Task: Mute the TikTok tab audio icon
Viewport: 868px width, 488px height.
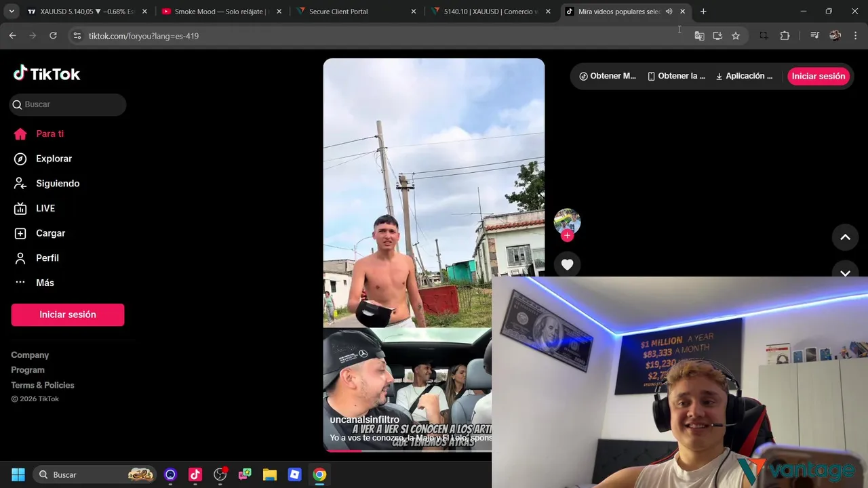Action: tap(669, 12)
